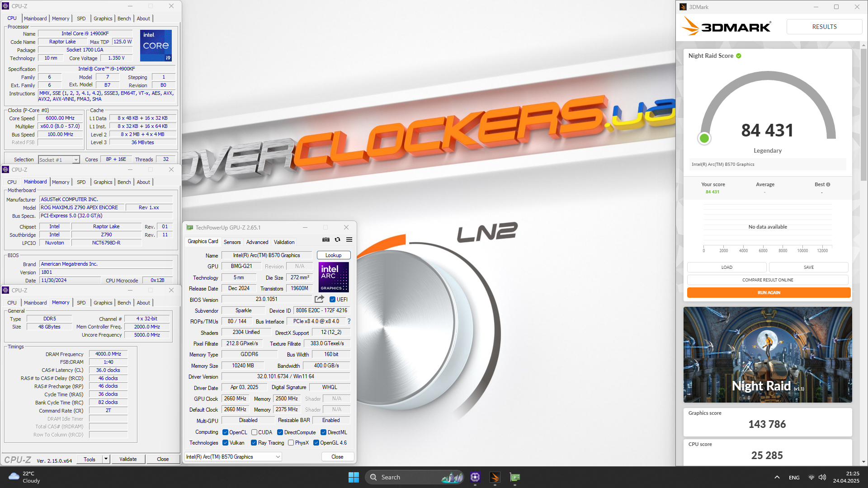This screenshot has width=868, height=488.
Task: Open the Windows Start menu
Action: pyautogui.click(x=354, y=477)
